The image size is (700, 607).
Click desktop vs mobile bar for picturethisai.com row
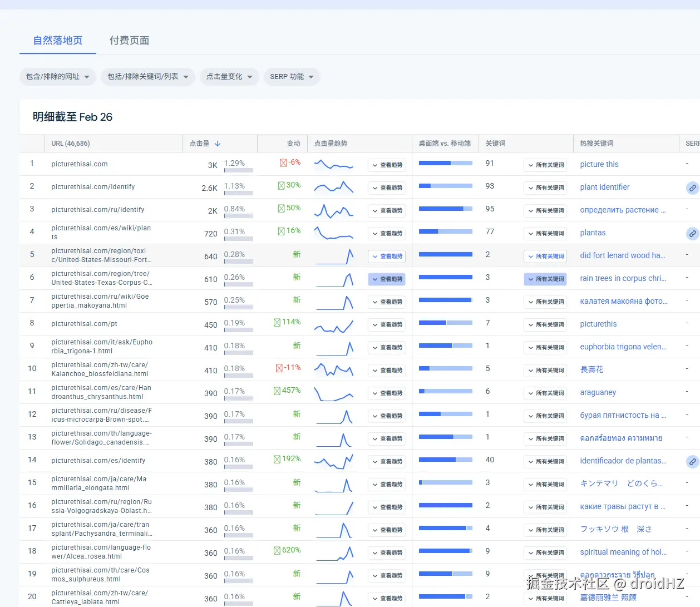pos(446,163)
